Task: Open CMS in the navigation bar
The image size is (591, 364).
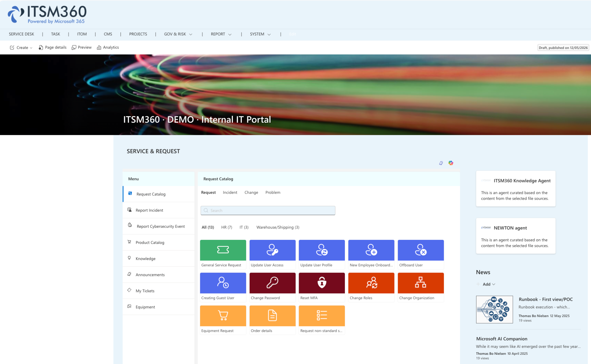Action: point(108,34)
